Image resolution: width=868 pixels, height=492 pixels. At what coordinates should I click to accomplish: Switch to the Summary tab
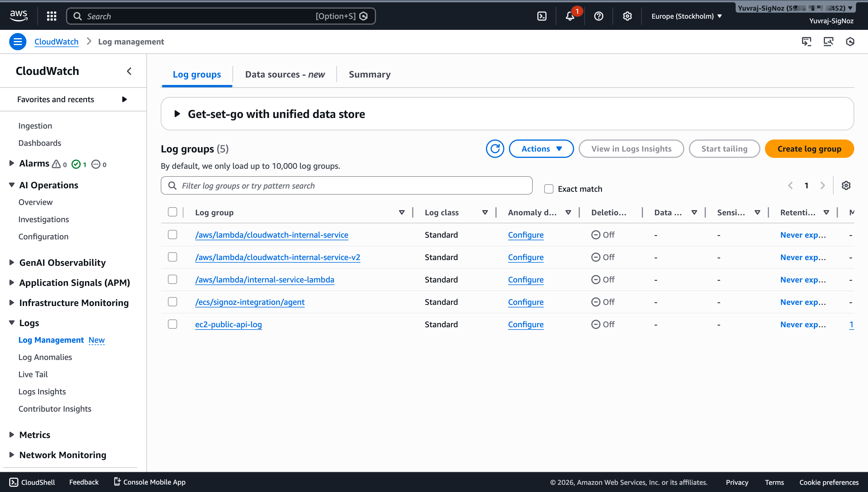370,74
